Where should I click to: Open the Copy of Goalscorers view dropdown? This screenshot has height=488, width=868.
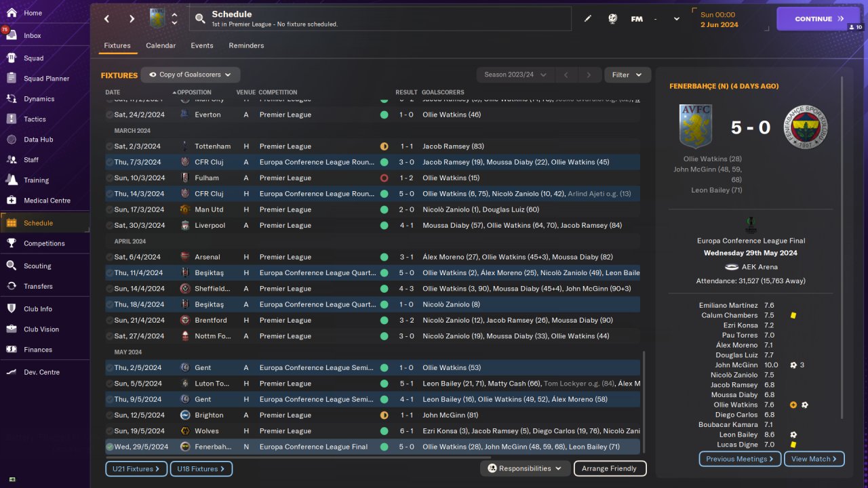[191, 75]
